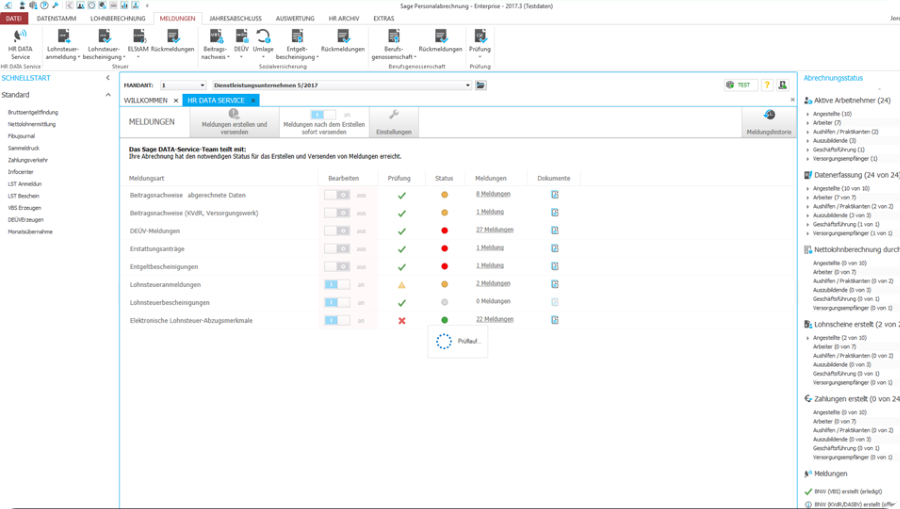Toggle Bearbeiten for Elektronische Lohnsteuer-Abzugsmerkmale
The width and height of the screenshot is (900, 509).
[337, 320]
